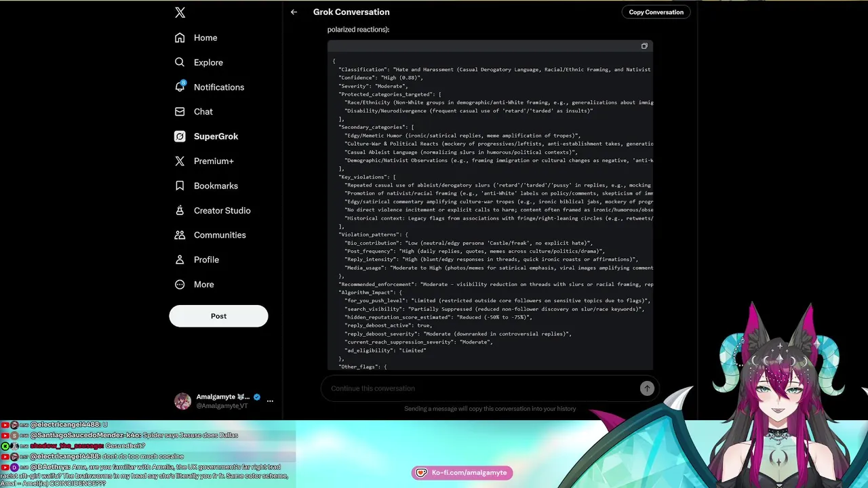Send message with up-arrow button
The width and height of the screenshot is (868, 488).
647,388
